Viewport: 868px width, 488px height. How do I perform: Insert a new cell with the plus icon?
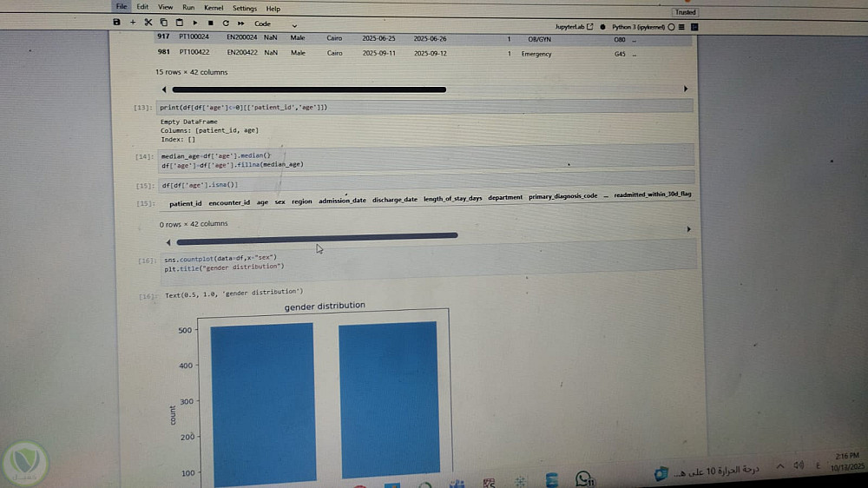(132, 23)
